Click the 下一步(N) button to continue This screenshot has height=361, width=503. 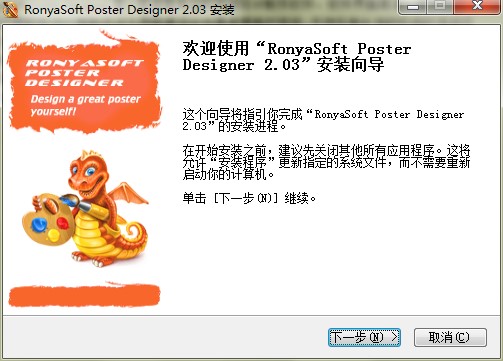point(364,337)
